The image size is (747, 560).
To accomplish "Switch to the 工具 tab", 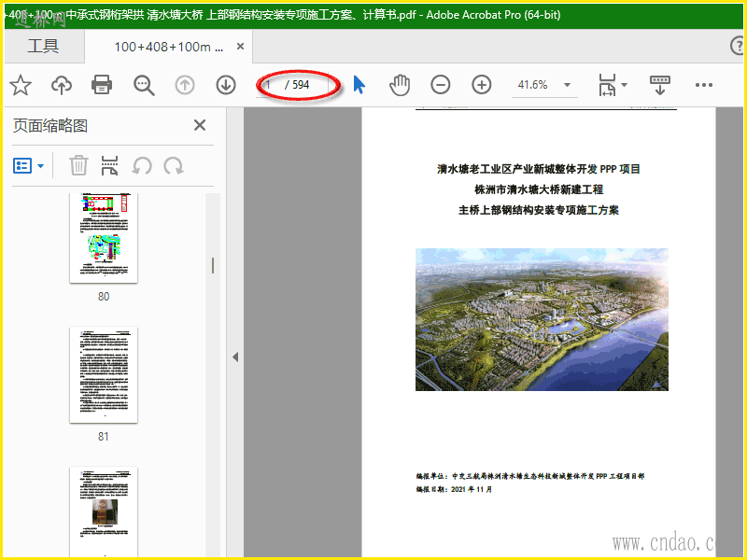I will tap(43, 47).
